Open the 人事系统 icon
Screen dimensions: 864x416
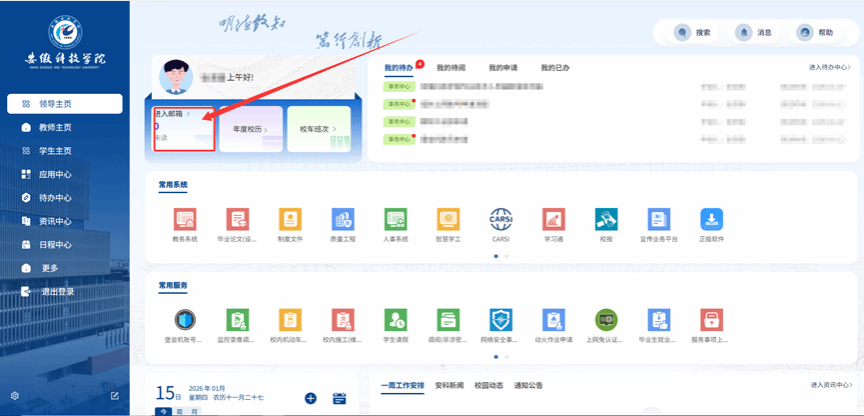tap(396, 220)
